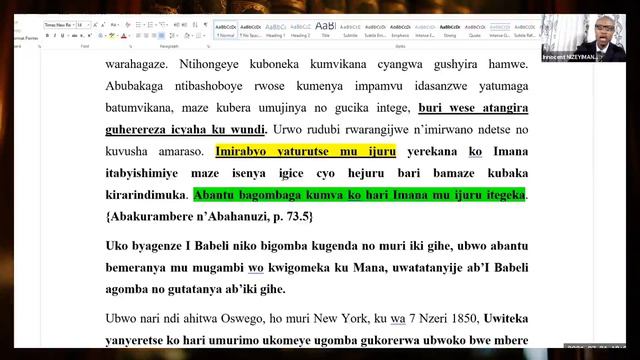The image size is (640, 360).
Task: Apply the Emphasis style
Action: click(x=400, y=30)
